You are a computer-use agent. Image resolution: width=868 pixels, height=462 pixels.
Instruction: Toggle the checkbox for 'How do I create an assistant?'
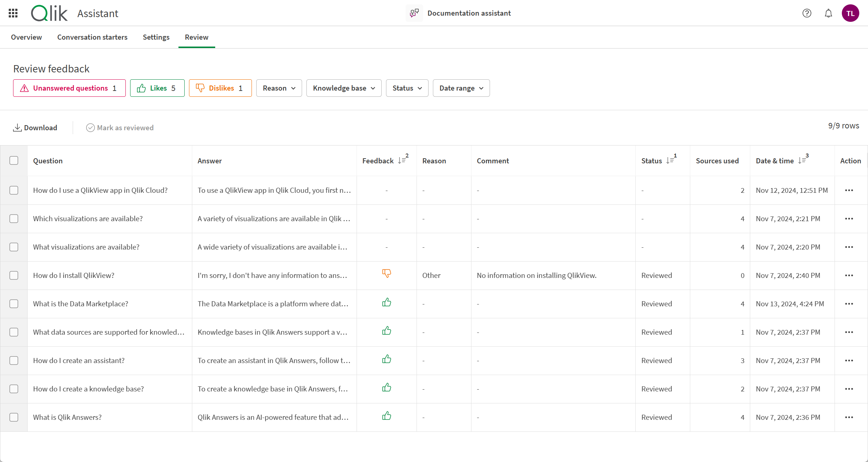(14, 360)
